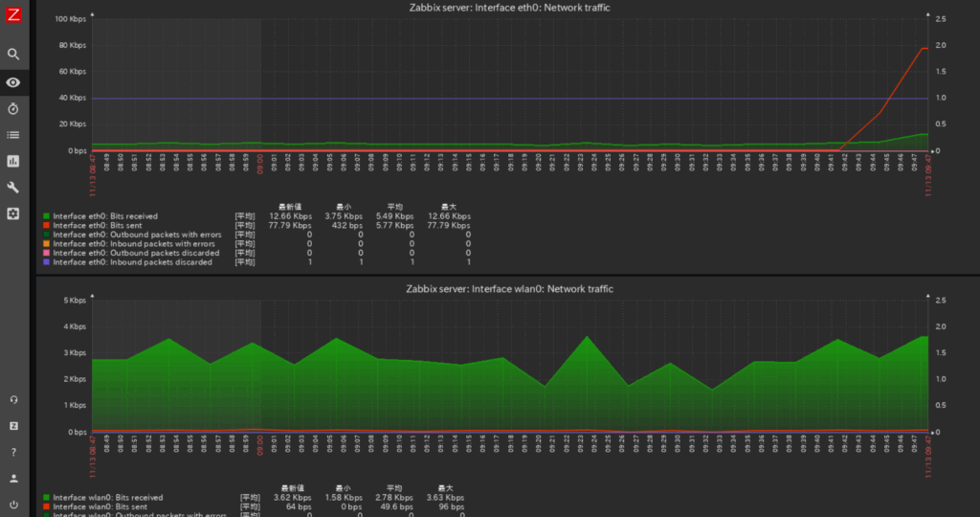This screenshot has width=980, height=517.
Task: Click the purple eth0 Inbound packets discarded swatch
Action: tap(47, 261)
